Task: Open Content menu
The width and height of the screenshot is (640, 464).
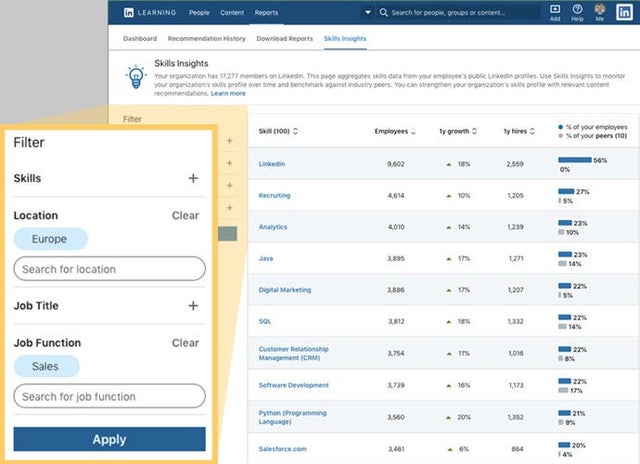Action: (232, 13)
